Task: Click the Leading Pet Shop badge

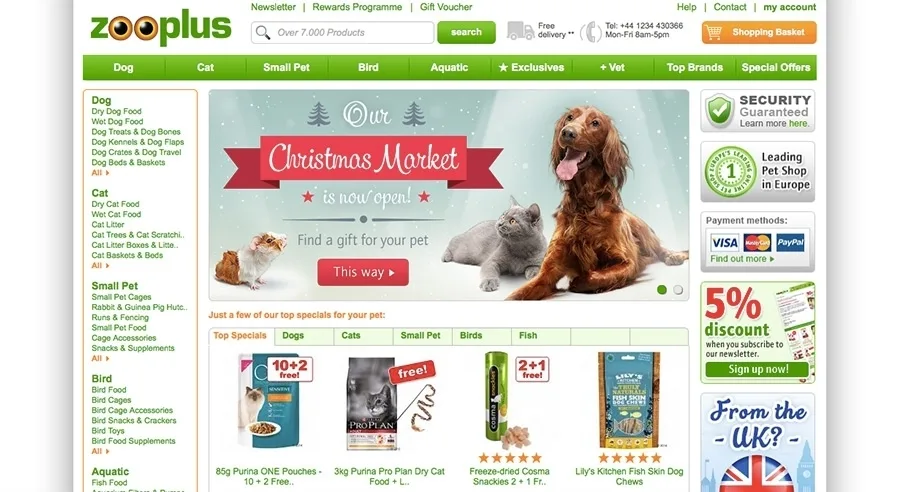Action: coord(758,172)
